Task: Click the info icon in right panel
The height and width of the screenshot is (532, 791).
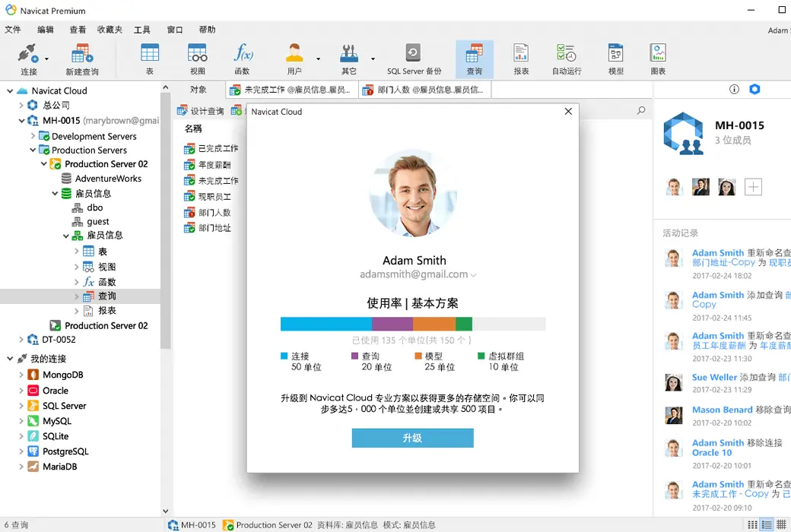Action: pyautogui.click(x=734, y=89)
